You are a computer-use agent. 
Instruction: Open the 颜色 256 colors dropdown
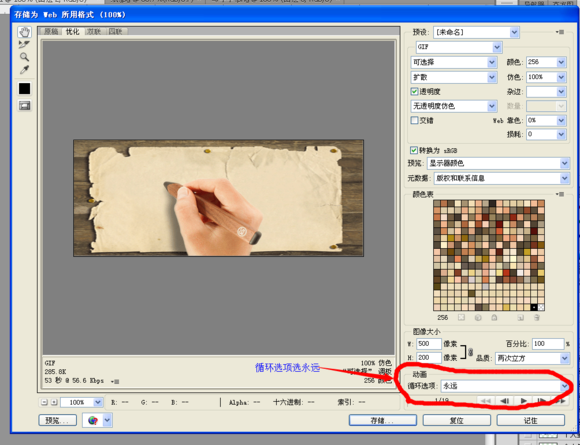click(546, 62)
